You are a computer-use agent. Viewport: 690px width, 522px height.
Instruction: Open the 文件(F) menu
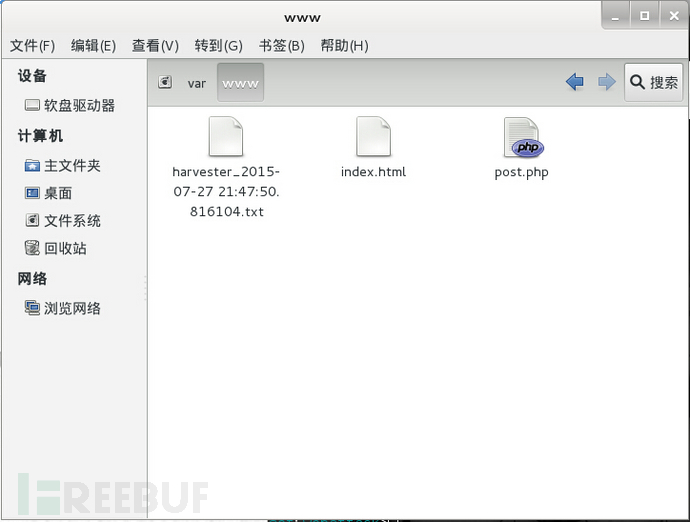click(32, 45)
